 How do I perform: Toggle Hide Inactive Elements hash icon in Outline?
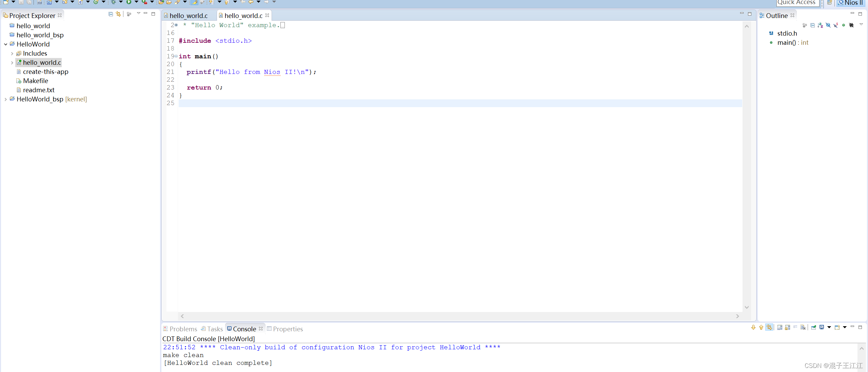(851, 25)
